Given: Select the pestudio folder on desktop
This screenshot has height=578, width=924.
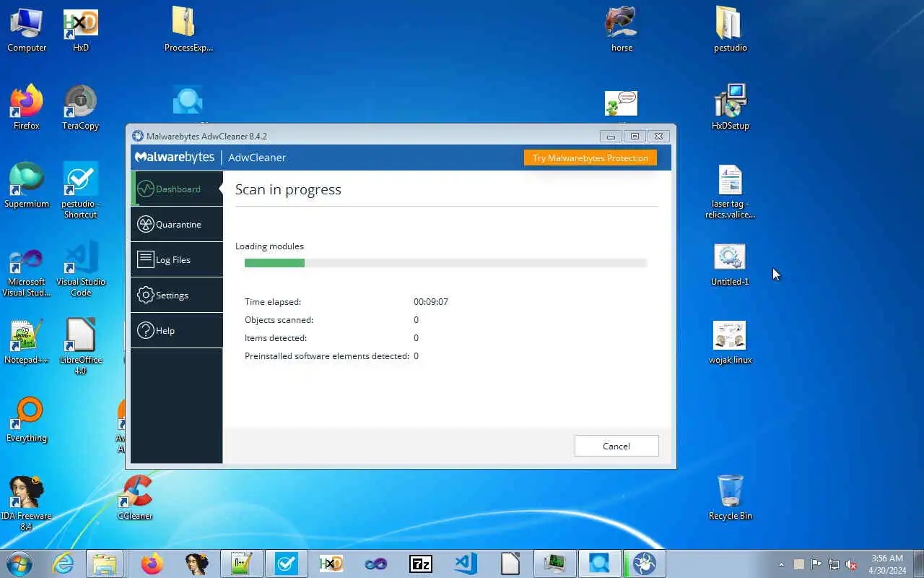Looking at the screenshot, I should click(730, 30).
